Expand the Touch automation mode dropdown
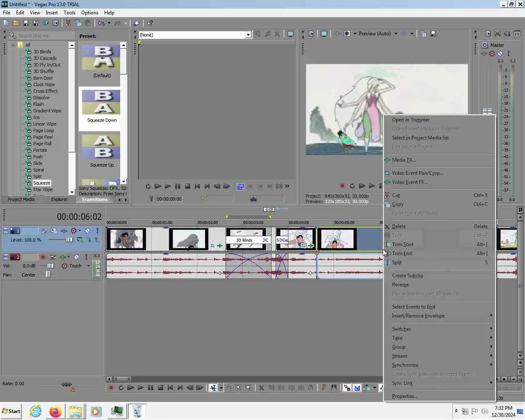The height and width of the screenshot is (420, 525). [88, 266]
